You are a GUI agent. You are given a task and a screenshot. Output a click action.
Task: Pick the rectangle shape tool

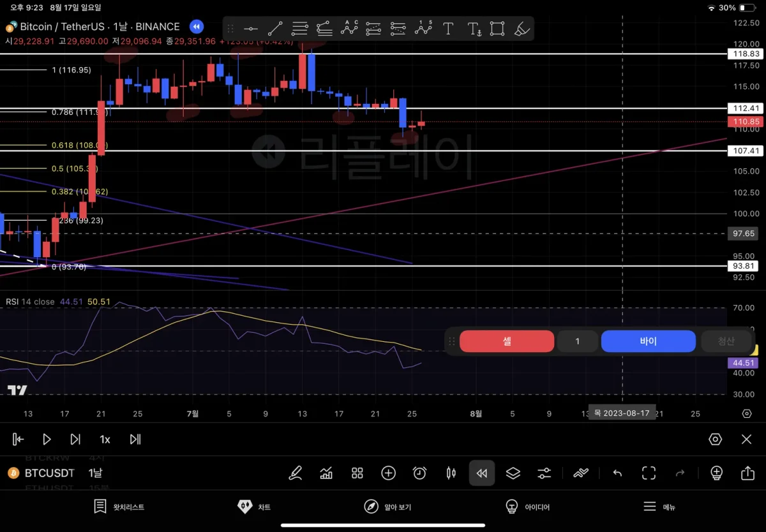497,29
